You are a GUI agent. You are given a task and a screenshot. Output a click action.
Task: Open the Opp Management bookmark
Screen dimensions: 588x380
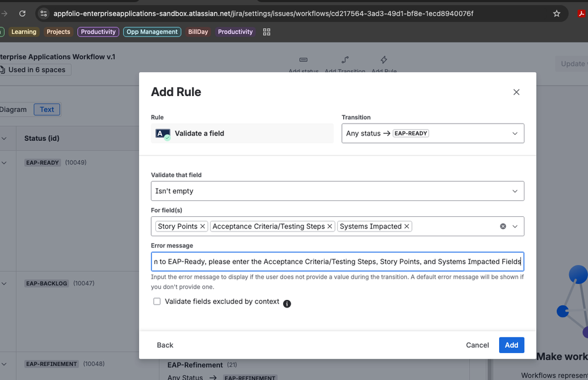pos(152,32)
